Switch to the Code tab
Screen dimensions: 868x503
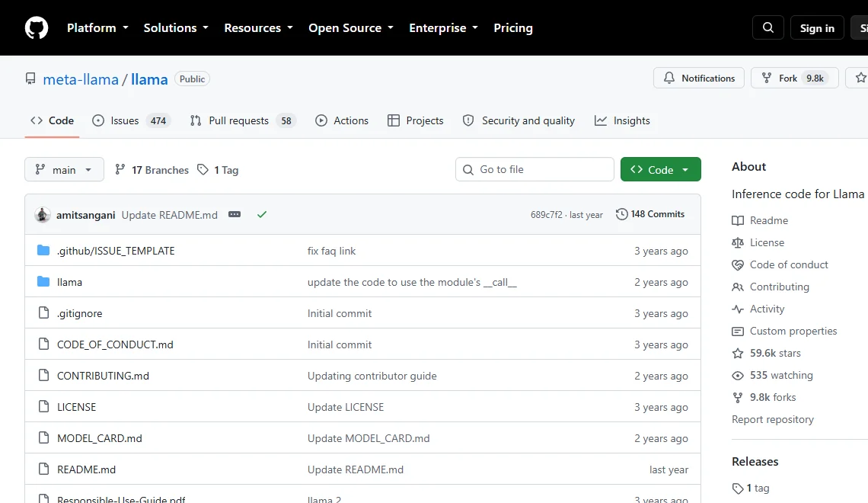[x=52, y=120]
